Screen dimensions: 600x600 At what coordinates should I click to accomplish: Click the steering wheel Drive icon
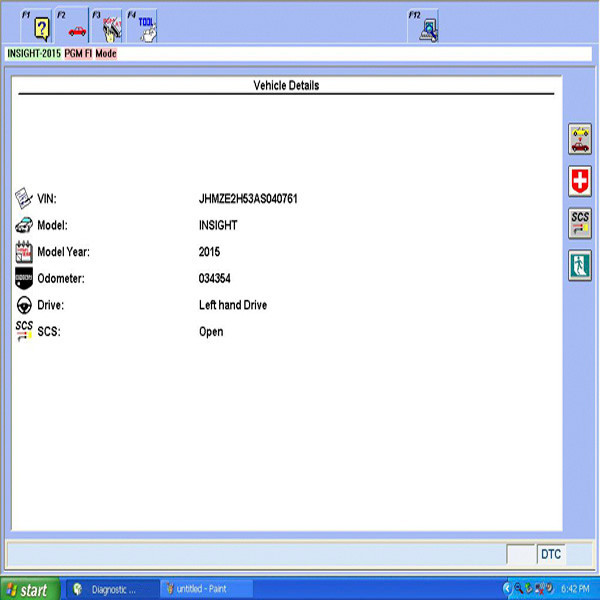click(24, 305)
